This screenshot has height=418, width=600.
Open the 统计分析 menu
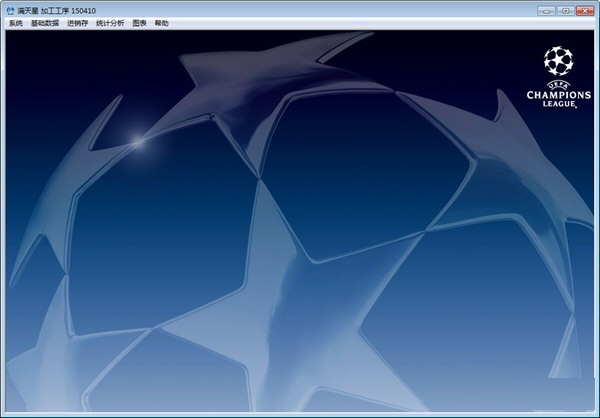[110, 23]
